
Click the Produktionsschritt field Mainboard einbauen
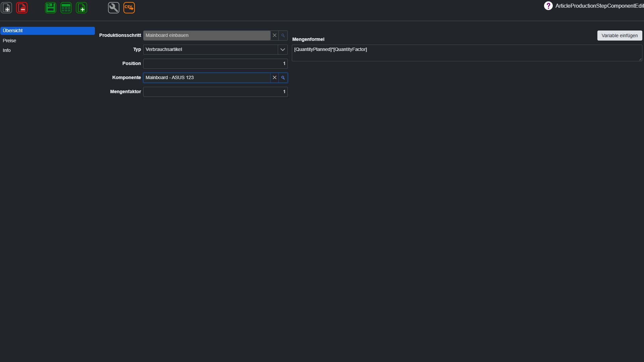click(207, 36)
